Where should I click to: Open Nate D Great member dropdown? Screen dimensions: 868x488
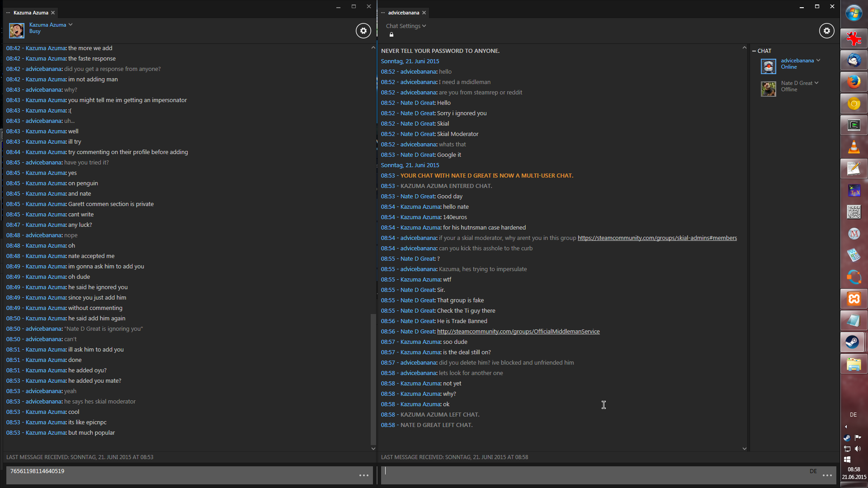point(816,83)
